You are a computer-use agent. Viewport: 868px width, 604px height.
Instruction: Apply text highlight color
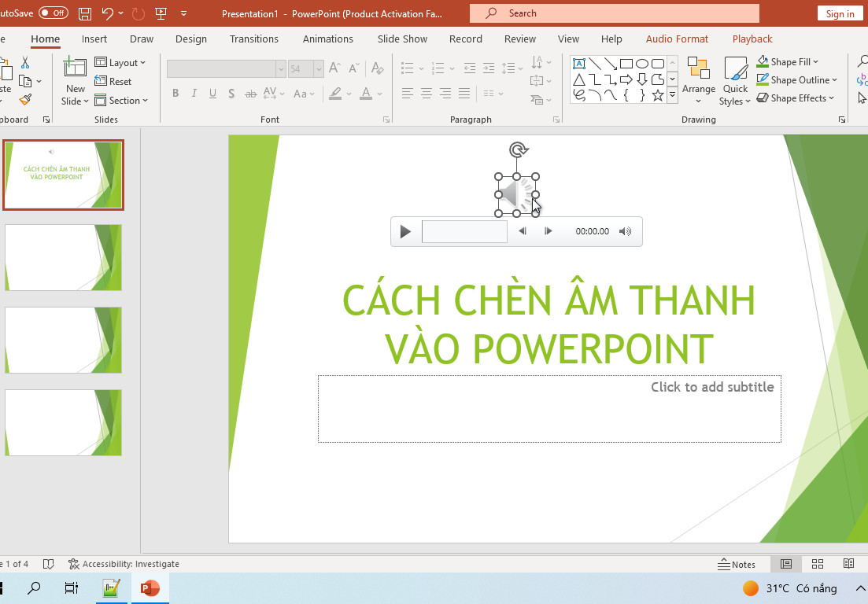[335, 94]
